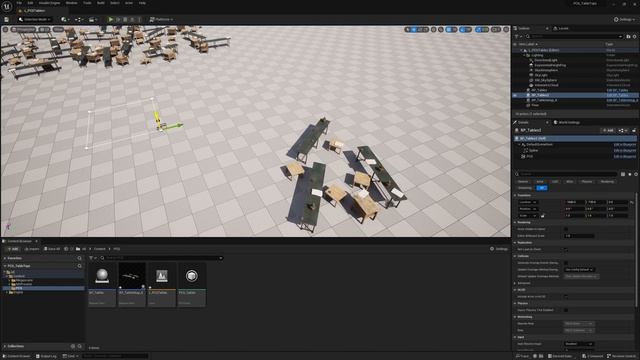Screen dimensions: 640x360
Task: Open the Edit menu
Action: 30,3
